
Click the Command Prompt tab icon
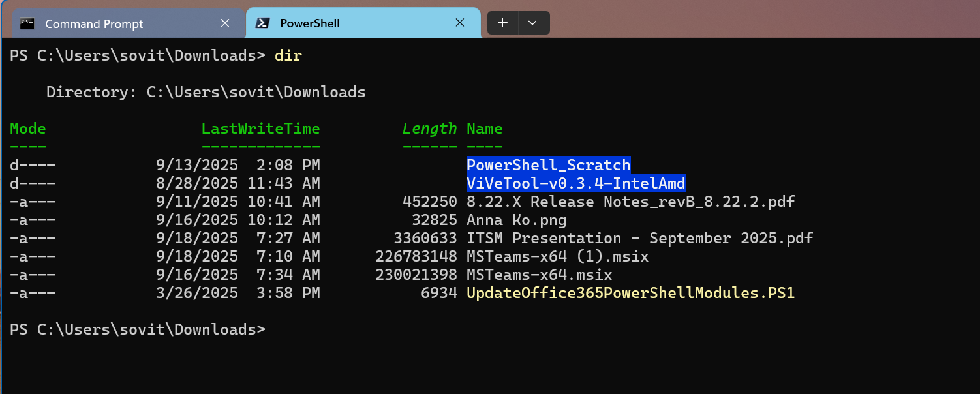[x=27, y=23]
